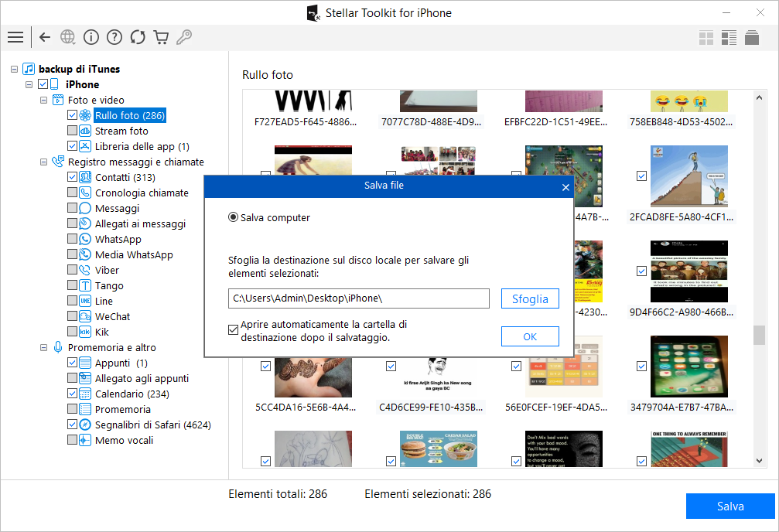Click the refresh arrows icon

[x=138, y=37]
